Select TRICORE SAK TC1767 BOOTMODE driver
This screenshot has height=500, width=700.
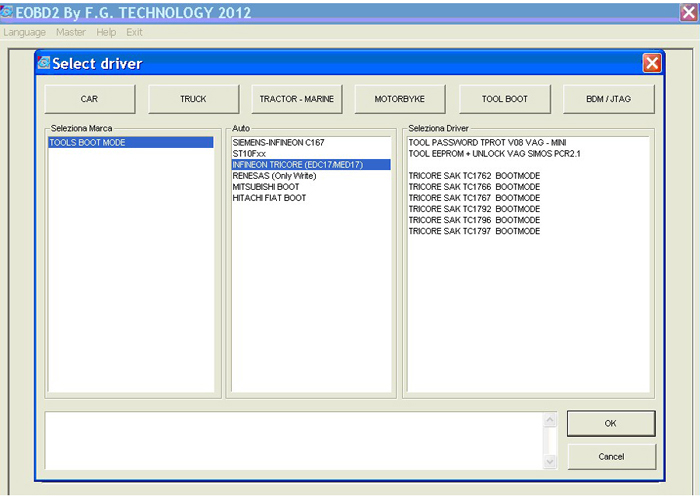pyautogui.click(x=528, y=198)
